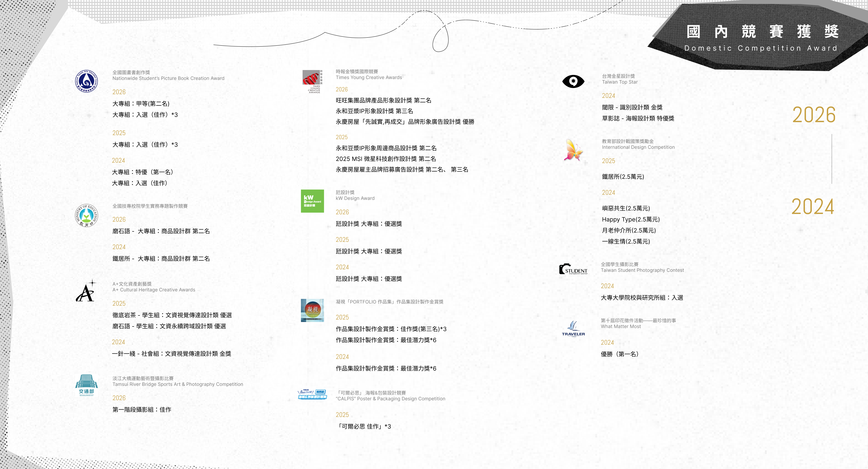The height and width of the screenshot is (469, 868).
Task: Click the 'kW Design Award' heading text
Action: 355,198
